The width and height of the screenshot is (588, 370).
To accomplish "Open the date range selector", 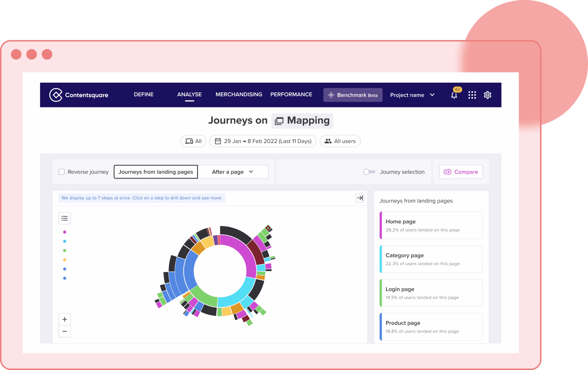I will click(x=263, y=141).
